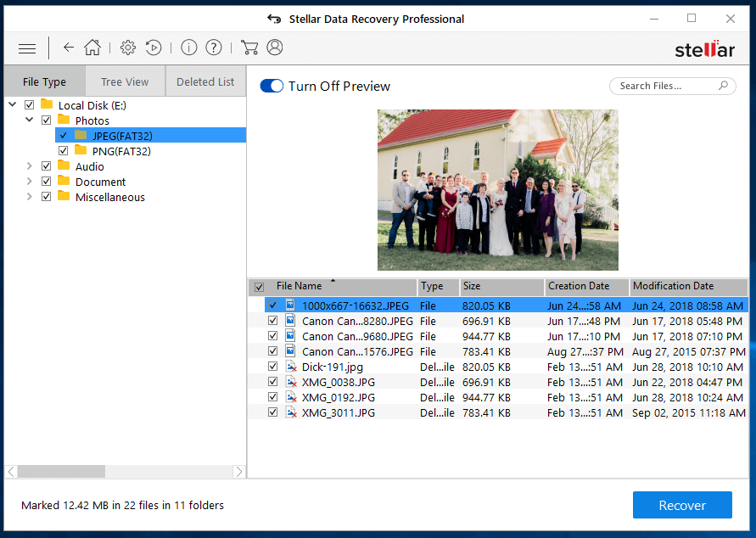
Task: Open the Help question mark icon
Action: [x=214, y=48]
